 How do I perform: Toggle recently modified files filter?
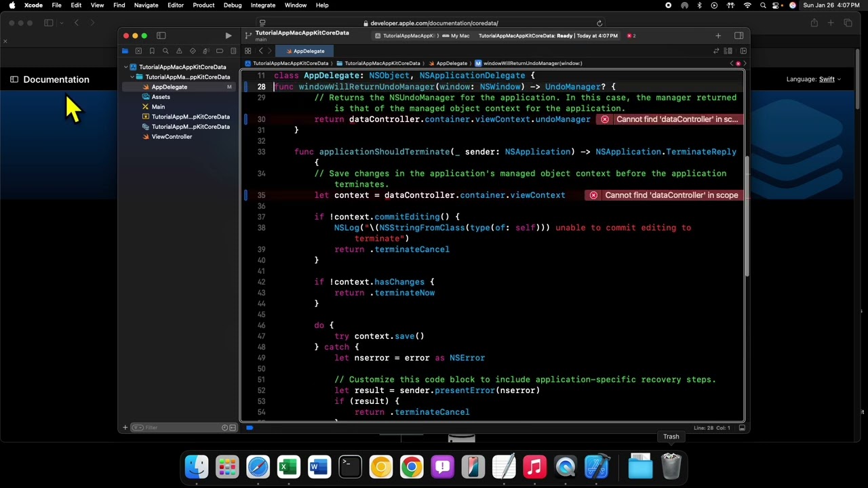point(224,428)
